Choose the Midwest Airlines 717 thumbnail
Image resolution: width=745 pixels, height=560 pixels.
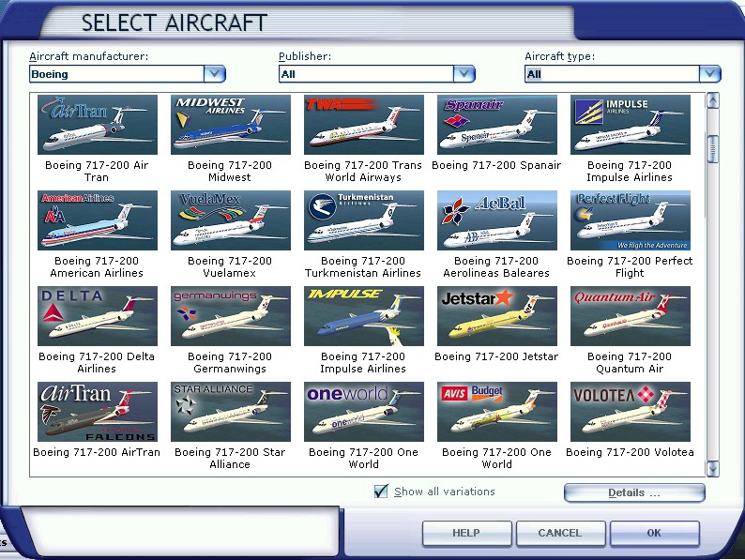pos(231,125)
